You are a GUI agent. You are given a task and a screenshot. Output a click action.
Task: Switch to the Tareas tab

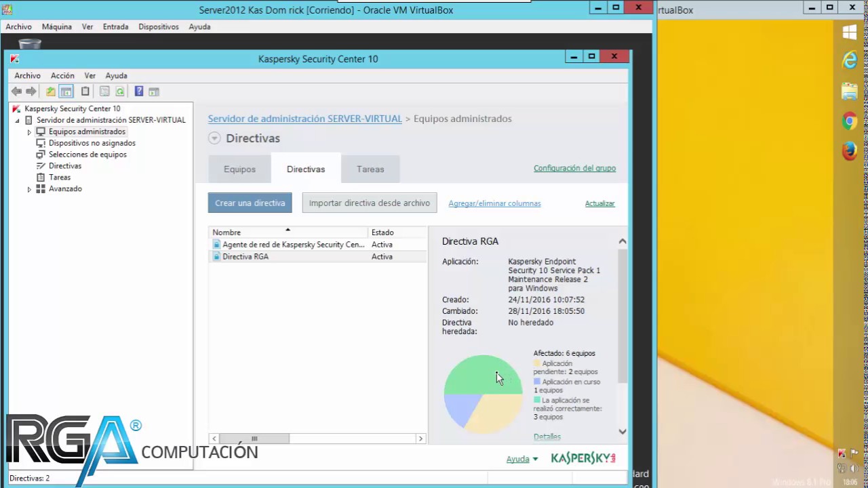[x=370, y=169]
